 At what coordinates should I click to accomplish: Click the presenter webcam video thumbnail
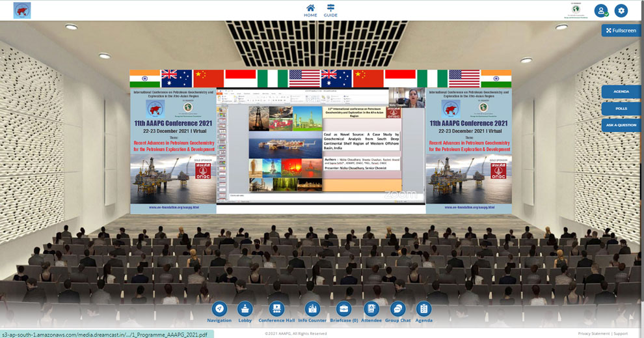coord(407,98)
